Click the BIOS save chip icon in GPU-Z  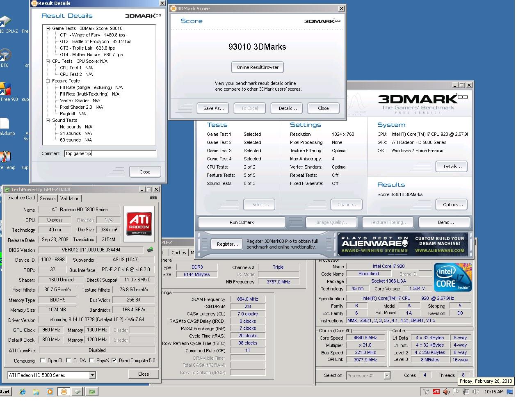(x=150, y=250)
